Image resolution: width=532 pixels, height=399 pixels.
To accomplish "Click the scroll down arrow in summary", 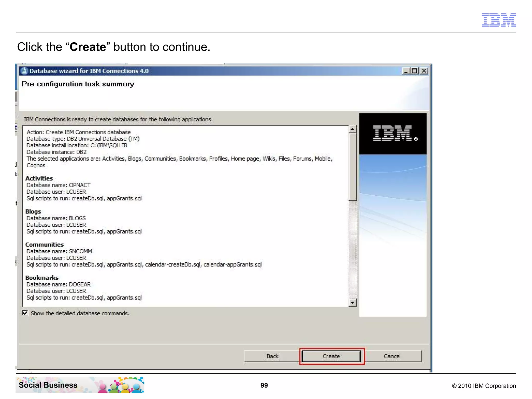I will [x=352, y=302].
